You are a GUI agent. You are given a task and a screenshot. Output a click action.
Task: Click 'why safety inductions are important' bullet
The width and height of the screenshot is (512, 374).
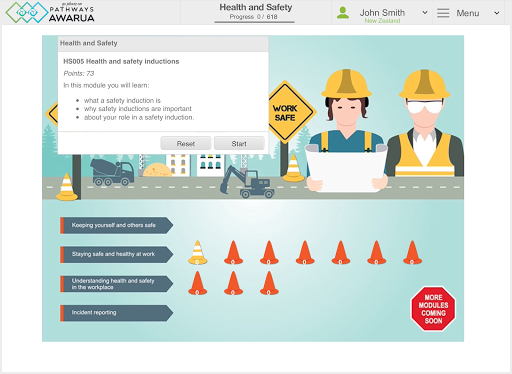(137, 109)
